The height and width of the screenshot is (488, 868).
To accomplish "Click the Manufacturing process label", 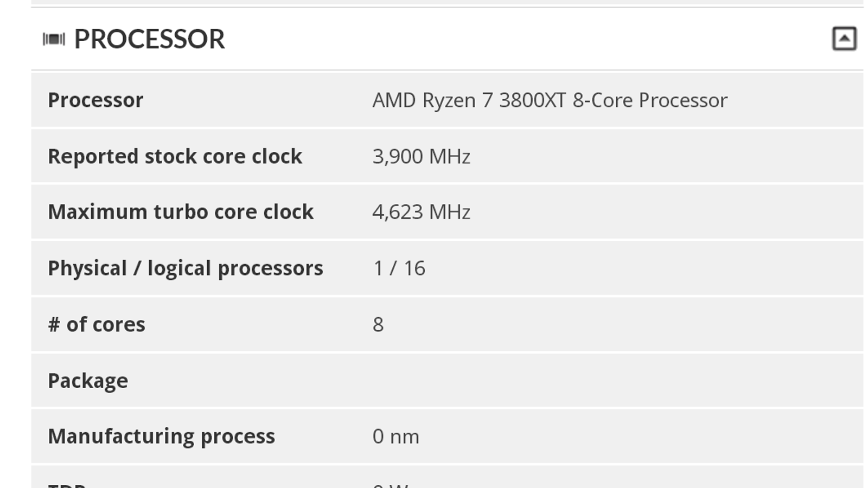I will pos(161,436).
